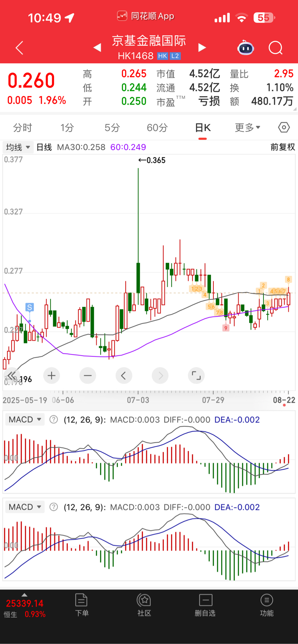Tap MA30:0.258 moving average label
298x644 pixels.
click(81, 147)
